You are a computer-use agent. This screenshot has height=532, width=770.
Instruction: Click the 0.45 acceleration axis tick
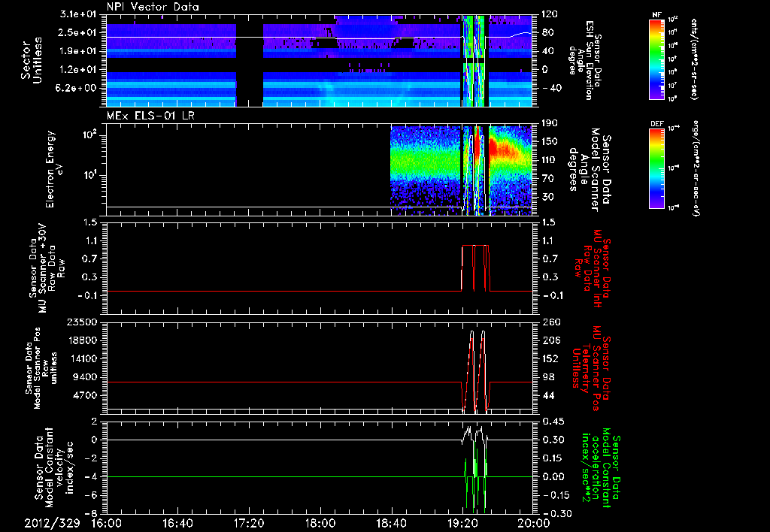point(553,422)
